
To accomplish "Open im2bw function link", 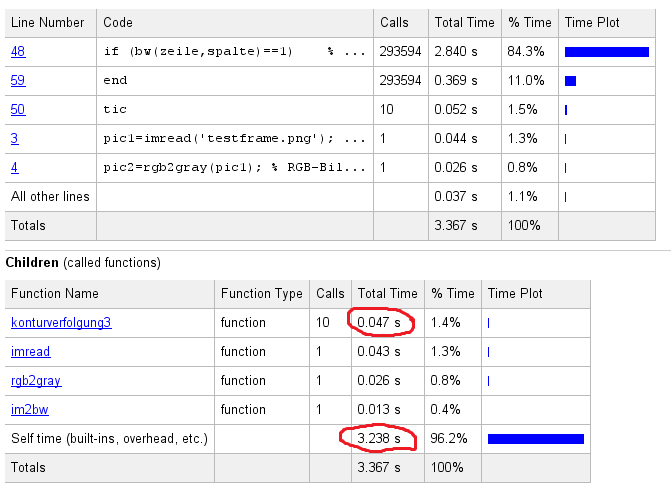I will coord(30,410).
